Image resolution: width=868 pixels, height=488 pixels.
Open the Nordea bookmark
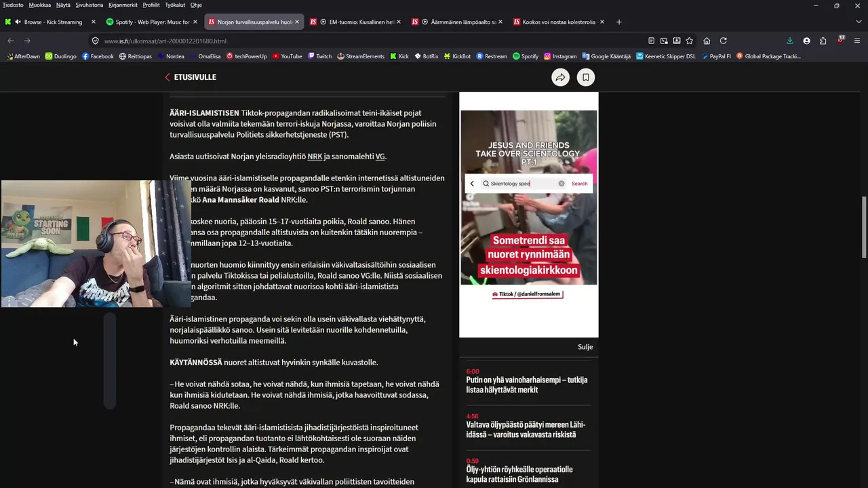[170, 56]
